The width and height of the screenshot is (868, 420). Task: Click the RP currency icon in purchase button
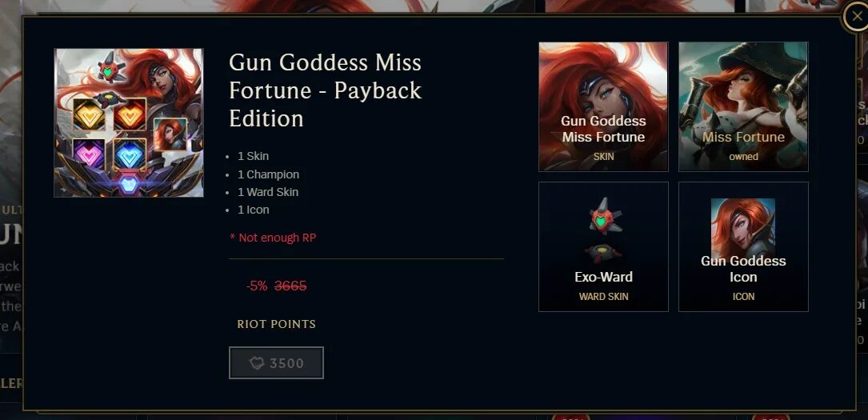click(256, 363)
